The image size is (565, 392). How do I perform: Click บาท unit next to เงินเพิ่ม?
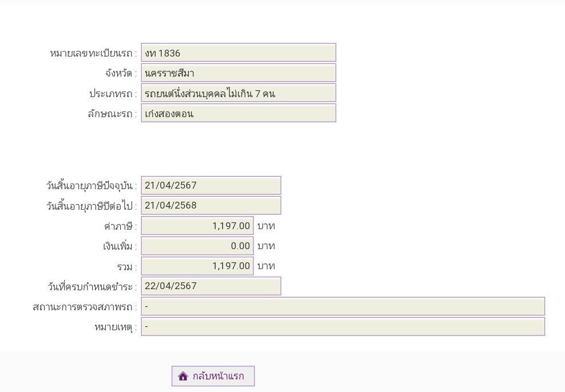266,246
